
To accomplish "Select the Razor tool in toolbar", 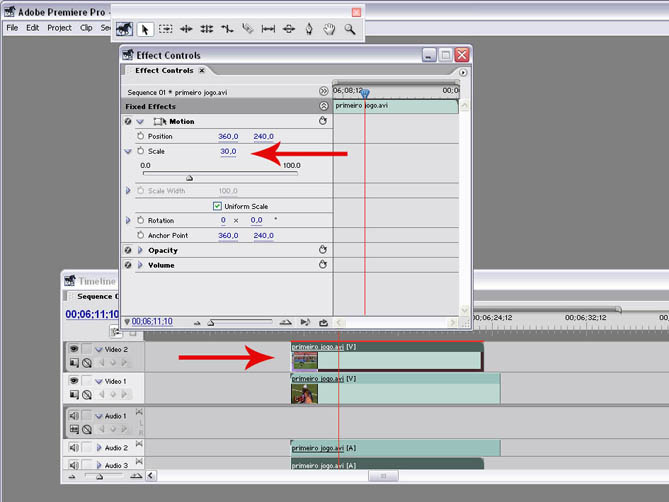I will coord(247,29).
